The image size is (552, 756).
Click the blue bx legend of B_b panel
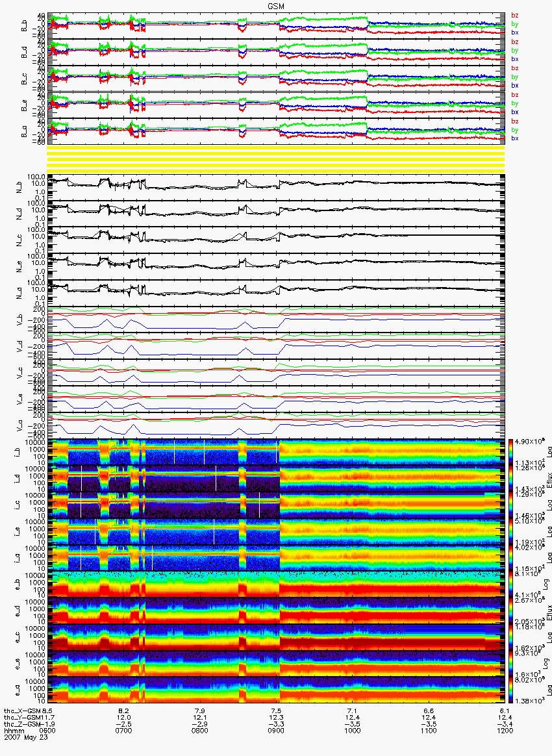pyautogui.click(x=515, y=32)
